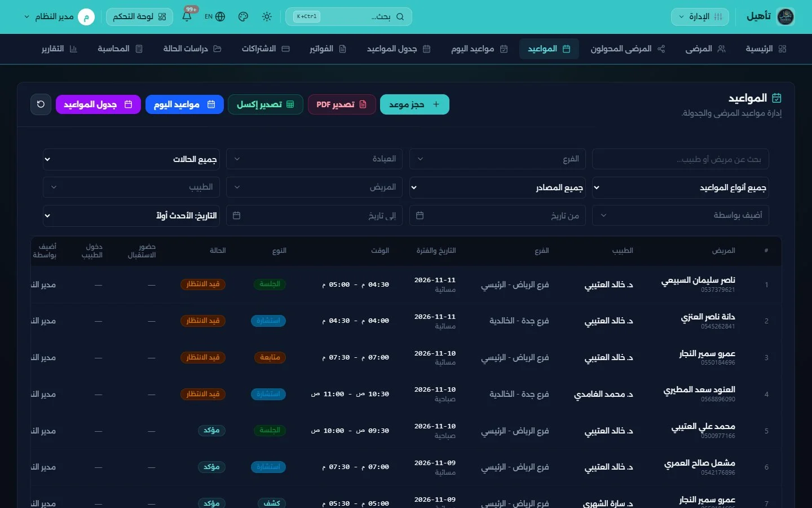The width and height of the screenshot is (812, 508).
Task: Open the العيادة filter dropdown
Action: tap(314, 159)
